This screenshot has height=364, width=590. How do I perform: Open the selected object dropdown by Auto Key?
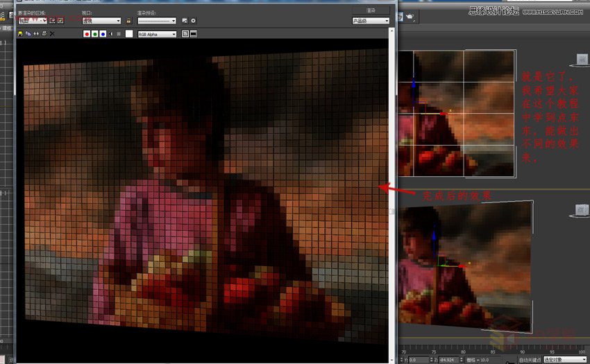point(565,360)
